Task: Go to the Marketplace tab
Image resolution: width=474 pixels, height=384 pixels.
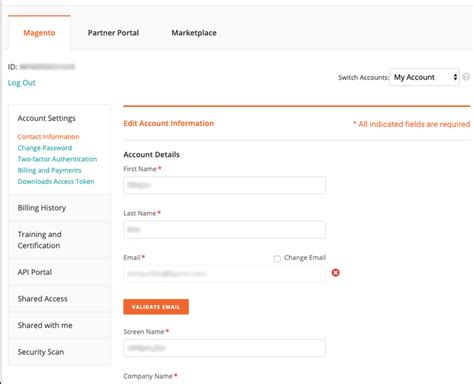Action: pyautogui.click(x=194, y=33)
